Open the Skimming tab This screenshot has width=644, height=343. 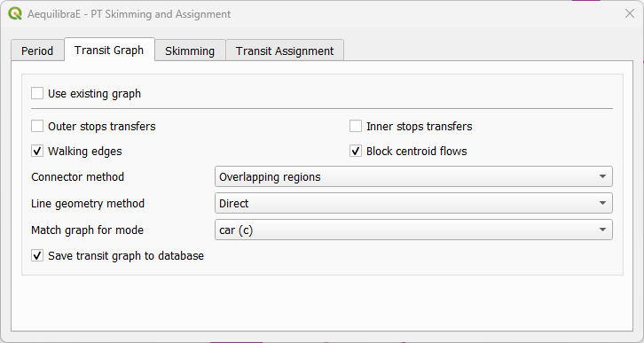(x=190, y=51)
